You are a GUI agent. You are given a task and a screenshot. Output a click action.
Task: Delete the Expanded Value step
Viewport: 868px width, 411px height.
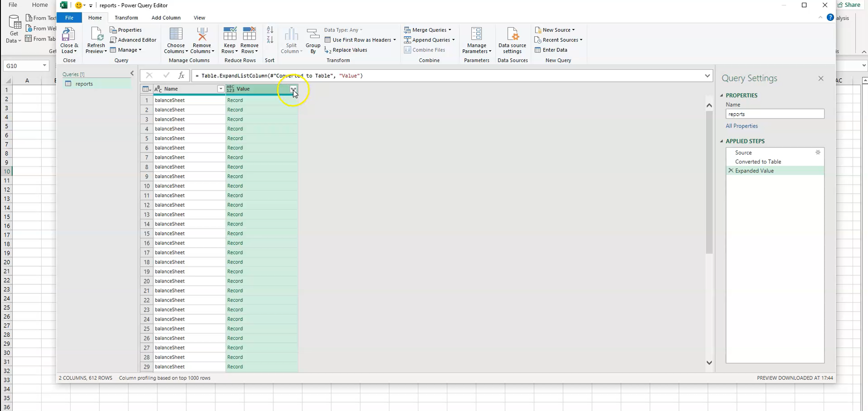tap(731, 171)
